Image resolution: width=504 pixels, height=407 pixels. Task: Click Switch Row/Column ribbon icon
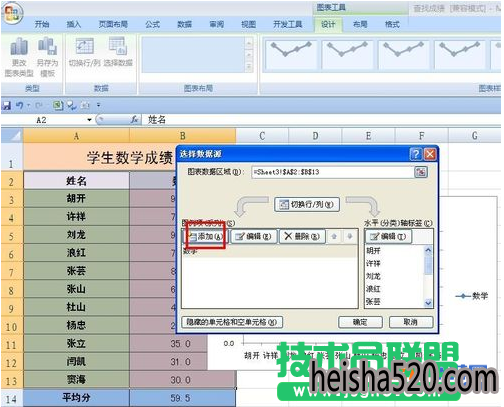pyautogui.click(x=85, y=53)
